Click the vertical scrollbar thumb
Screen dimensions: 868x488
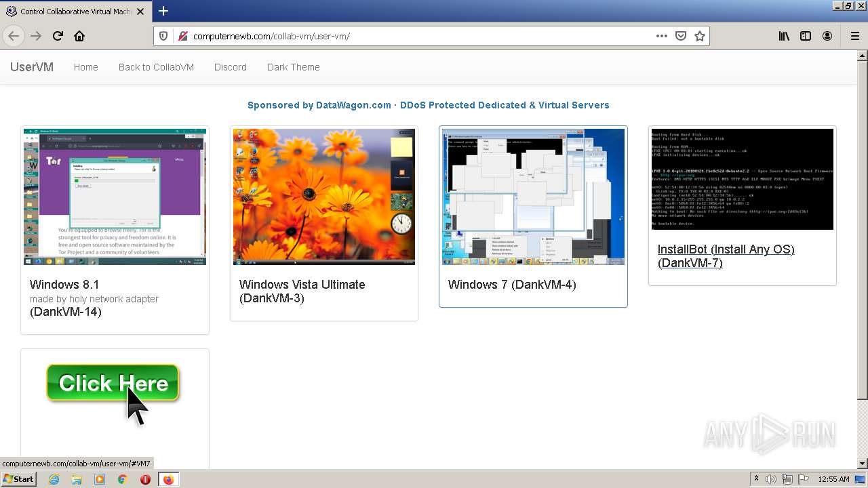coord(863,230)
